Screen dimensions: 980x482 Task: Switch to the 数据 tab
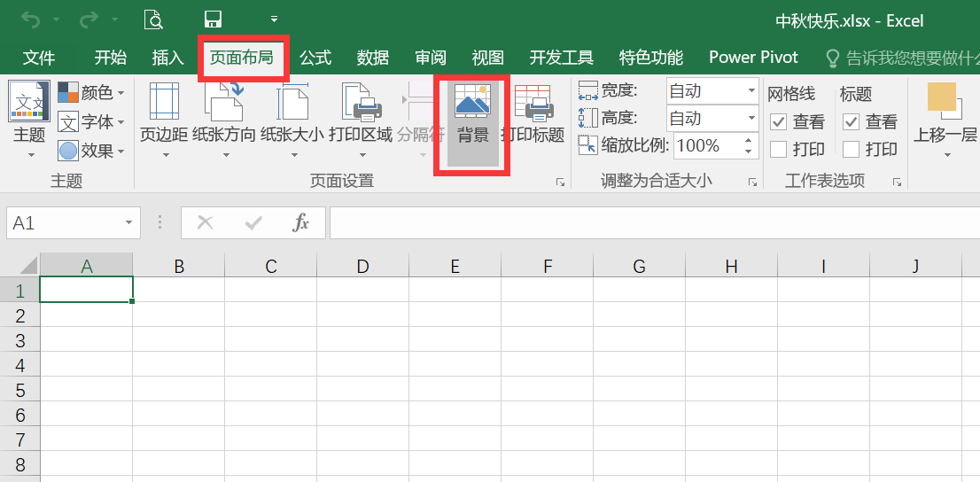[x=373, y=58]
